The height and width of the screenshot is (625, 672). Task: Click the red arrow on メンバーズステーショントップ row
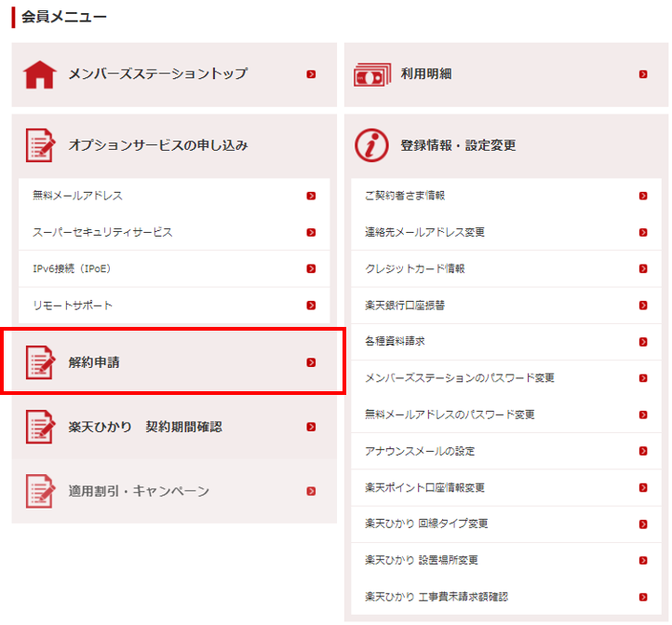point(311,75)
